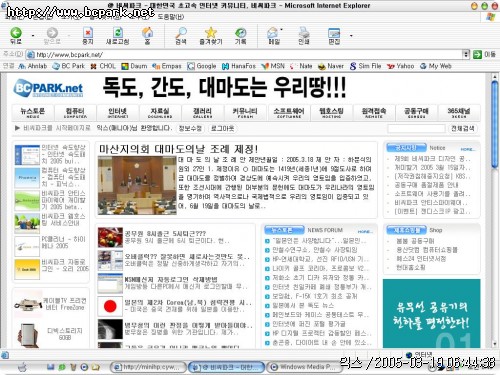The width and height of the screenshot is (500, 375).
Task: Click the info edit button in welcome bar
Action: tap(190, 128)
